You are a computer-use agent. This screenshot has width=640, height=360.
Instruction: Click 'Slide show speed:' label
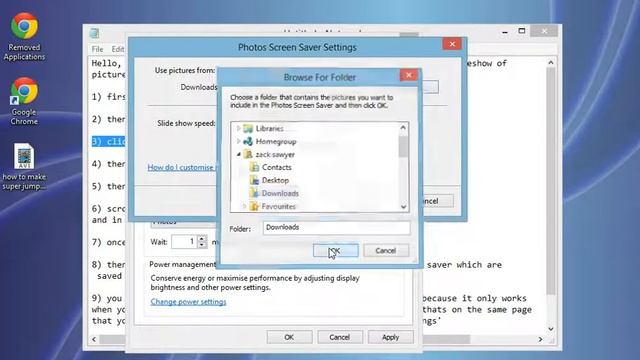(x=186, y=123)
